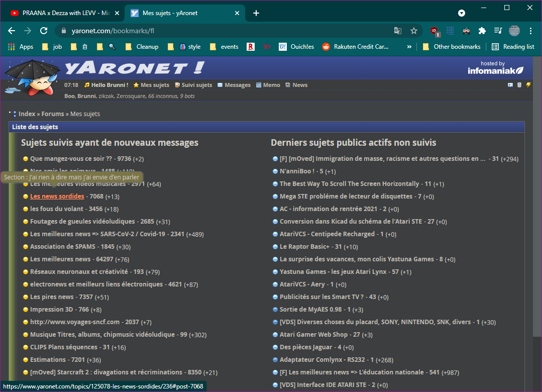Open the Impression 3D topic link

point(52,310)
